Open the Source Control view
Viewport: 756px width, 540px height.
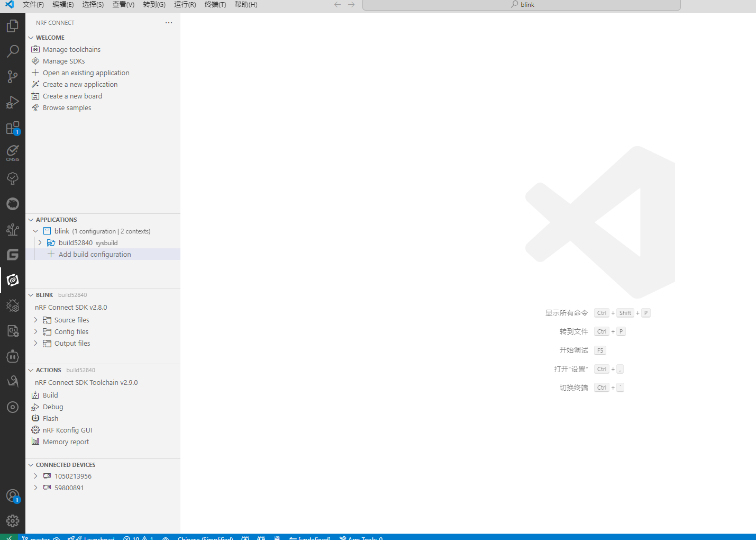click(x=13, y=76)
